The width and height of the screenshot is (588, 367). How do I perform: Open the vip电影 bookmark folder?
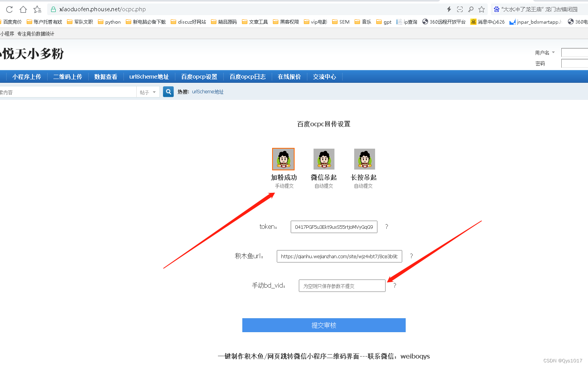click(x=315, y=22)
